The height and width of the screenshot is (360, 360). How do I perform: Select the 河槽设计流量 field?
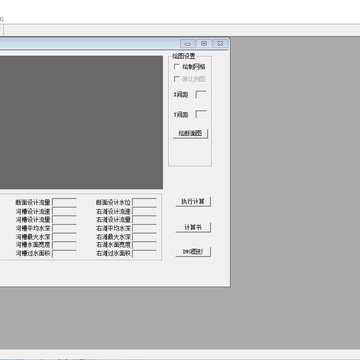click(64, 220)
